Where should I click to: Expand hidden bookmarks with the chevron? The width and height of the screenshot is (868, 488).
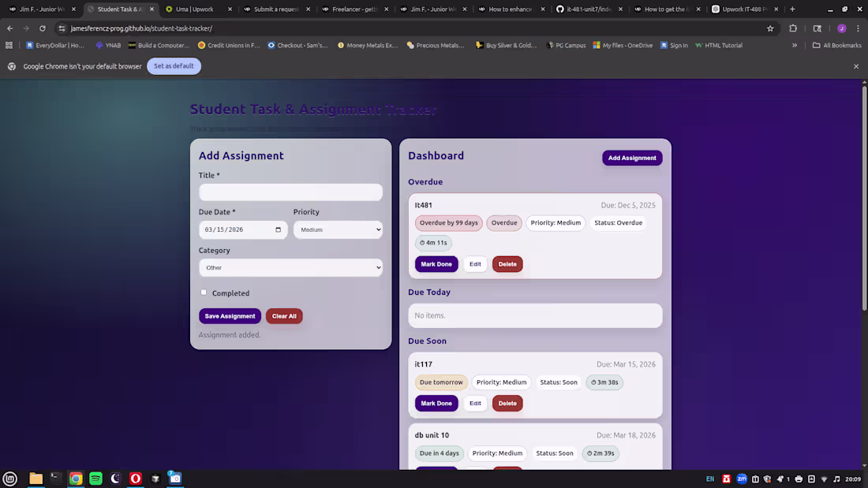coord(795,45)
